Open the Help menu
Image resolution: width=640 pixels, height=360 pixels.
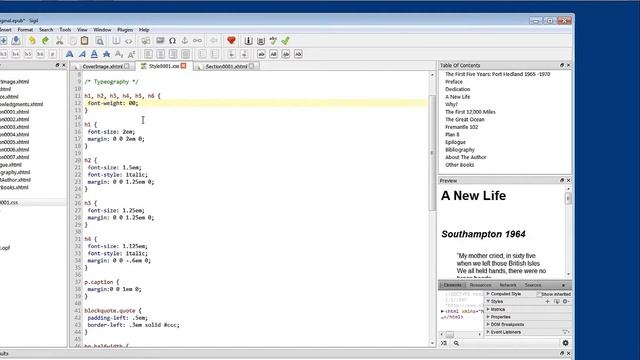[x=144, y=30]
